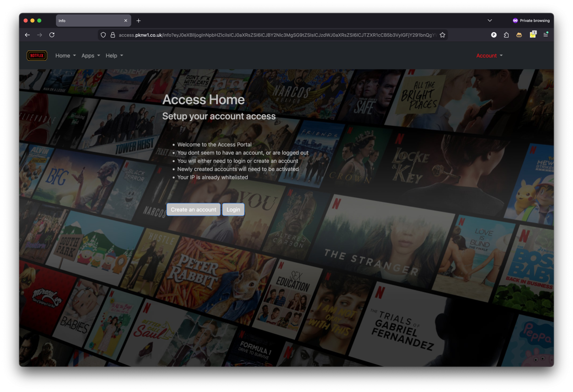The height and width of the screenshot is (392, 573).
Task: Minimize the browser window with yellow button
Action: (x=32, y=20)
